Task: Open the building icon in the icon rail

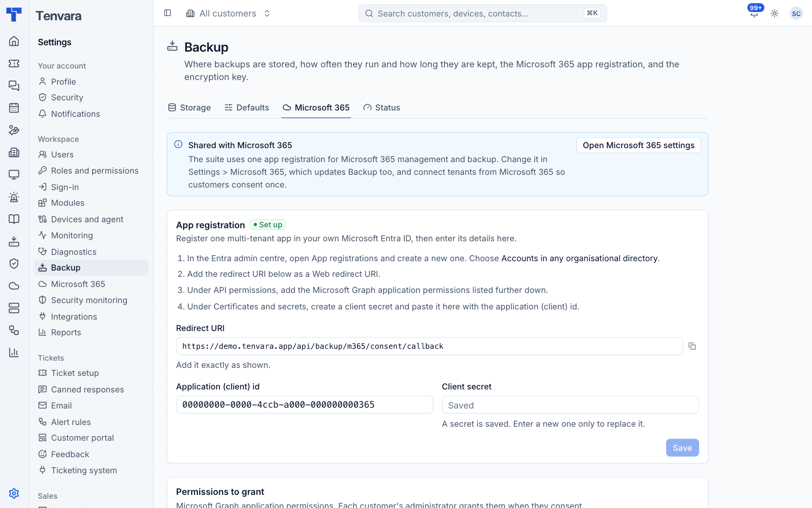Action: (x=14, y=152)
